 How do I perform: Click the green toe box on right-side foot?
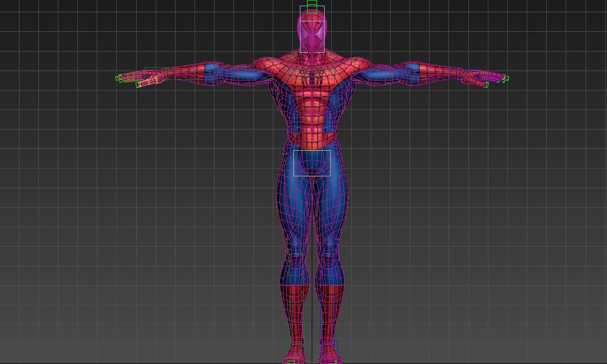point(334,362)
